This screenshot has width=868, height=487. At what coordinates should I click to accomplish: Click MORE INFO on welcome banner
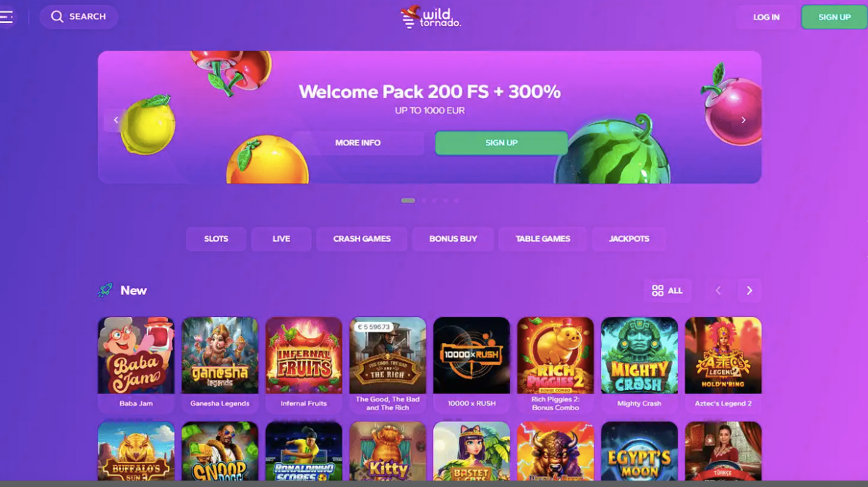point(358,143)
